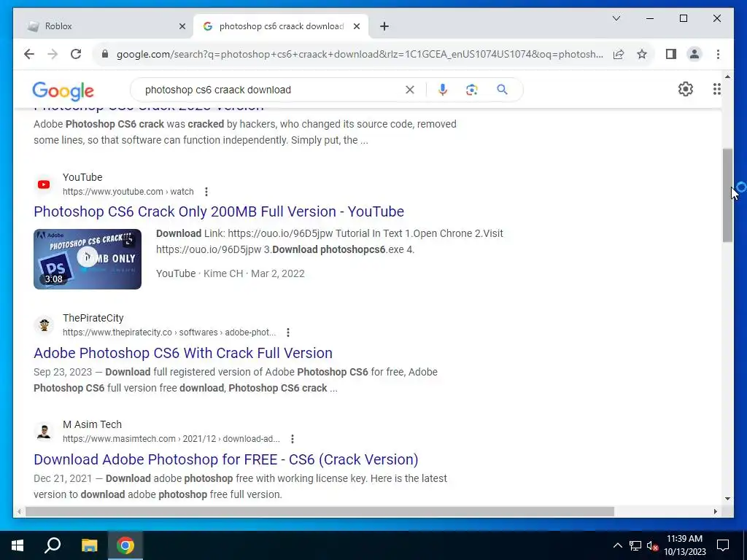Click Chrome icon in the taskbar
Viewport: 747px width, 560px height.
pyautogui.click(x=125, y=545)
